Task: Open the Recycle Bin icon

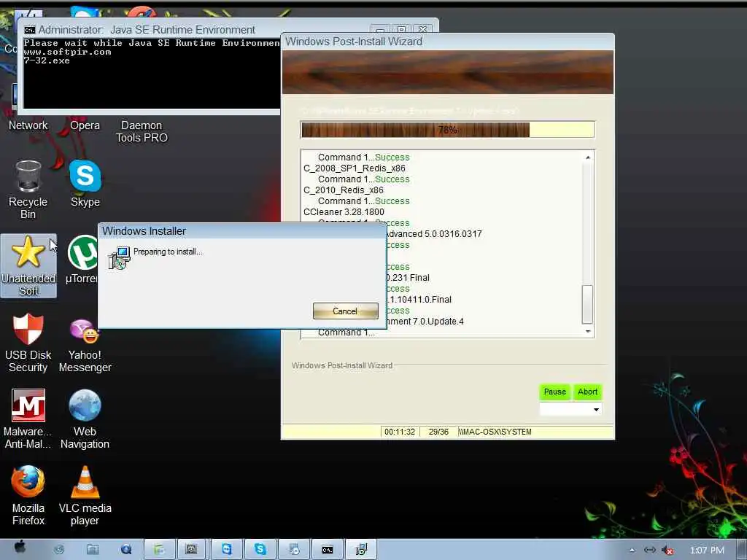Action: tap(28, 190)
